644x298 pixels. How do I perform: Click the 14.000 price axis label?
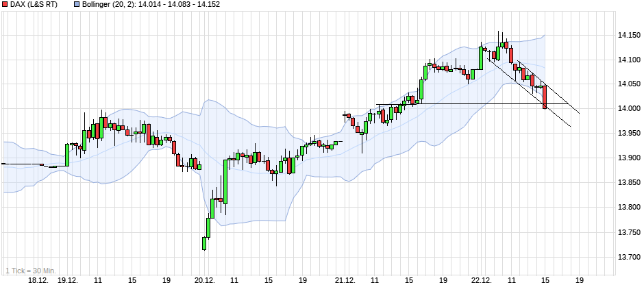pos(629,109)
